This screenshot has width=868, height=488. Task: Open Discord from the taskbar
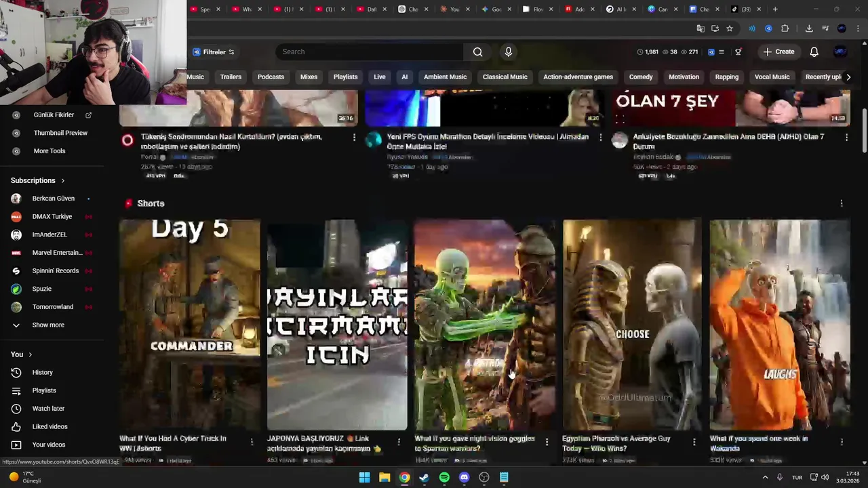[464, 477]
